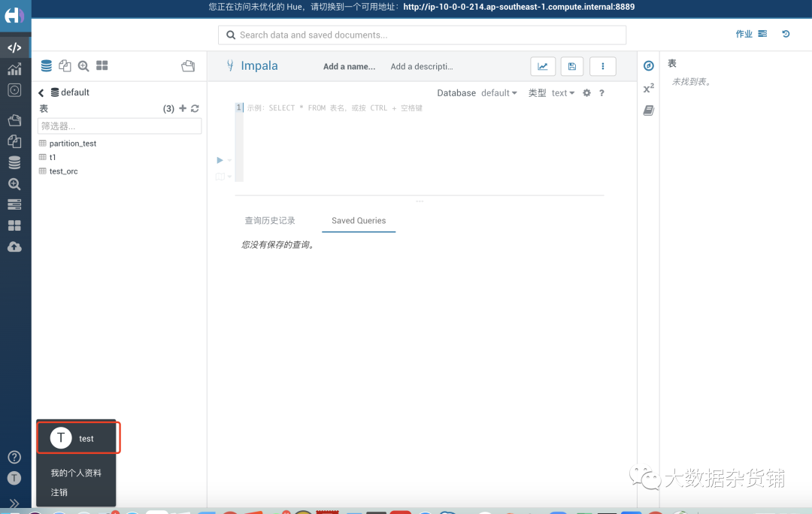Switch to 查询历史记录 tab

click(x=270, y=220)
